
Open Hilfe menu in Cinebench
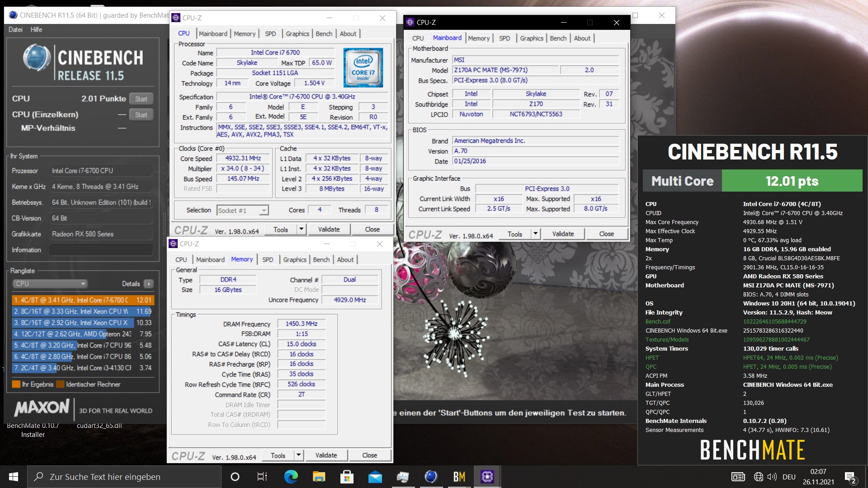click(x=36, y=29)
